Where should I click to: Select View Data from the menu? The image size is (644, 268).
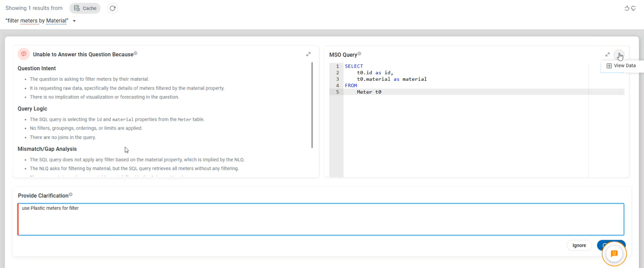pyautogui.click(x=621, y=66)
